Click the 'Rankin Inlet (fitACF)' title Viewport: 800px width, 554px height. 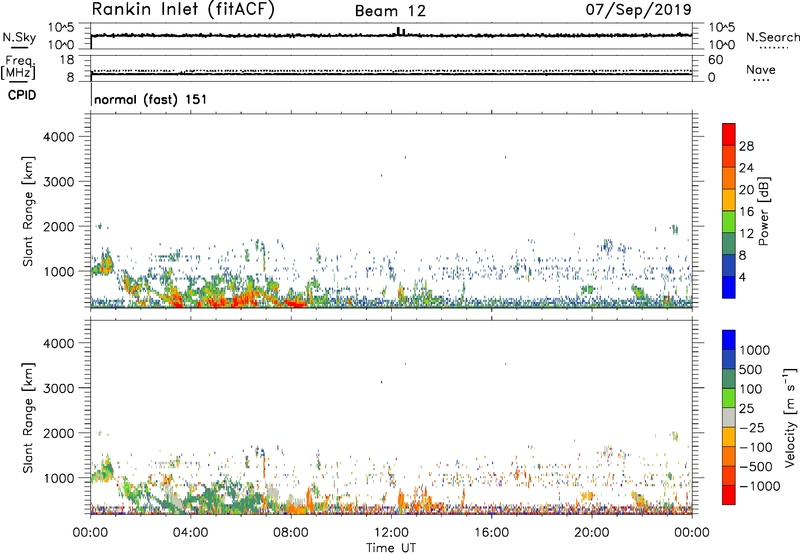[183, 10]
